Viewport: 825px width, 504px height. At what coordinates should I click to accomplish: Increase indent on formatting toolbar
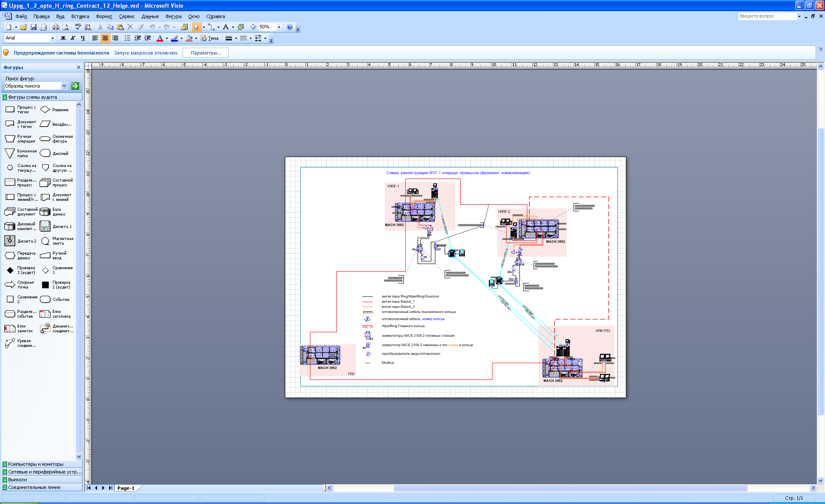coord(148,38)
